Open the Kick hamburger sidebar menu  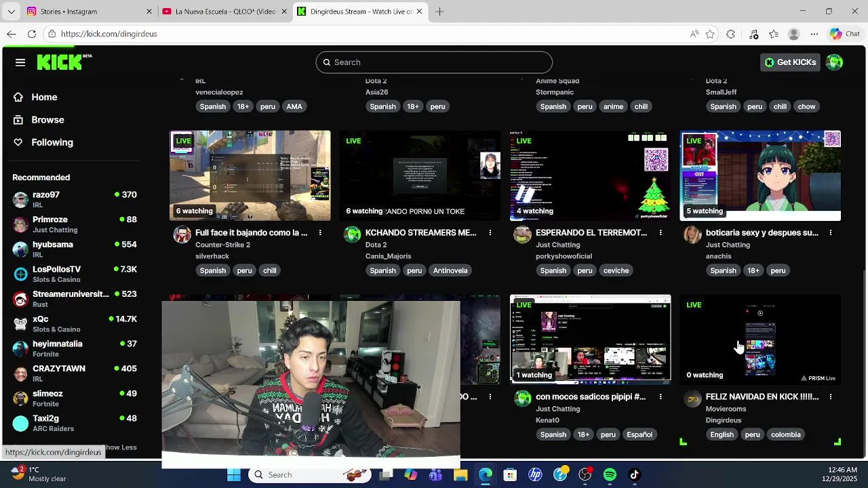coord(20,62)
